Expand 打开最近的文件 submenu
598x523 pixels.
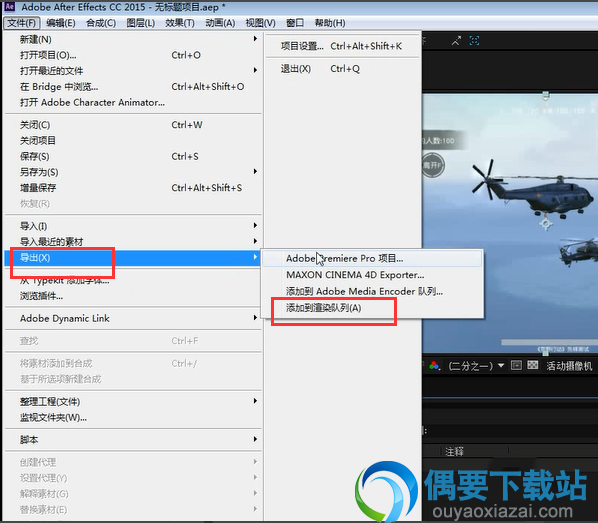[x=133, y=71]
